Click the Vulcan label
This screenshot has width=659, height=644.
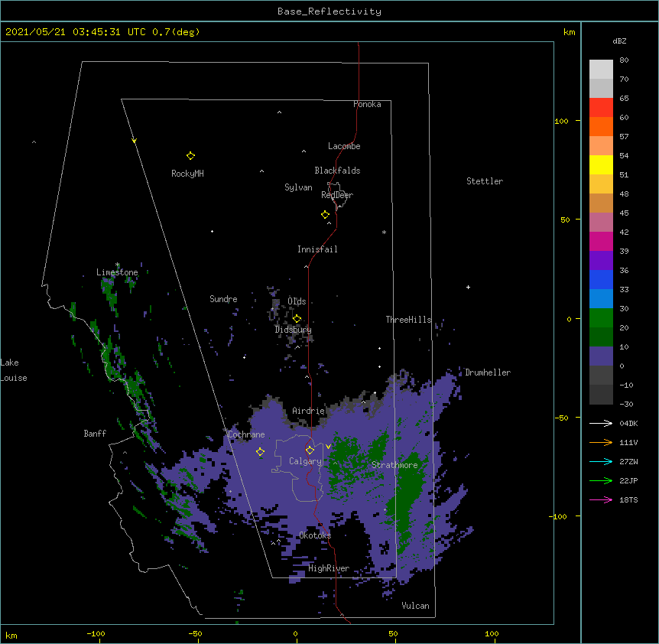click(415, 606)
